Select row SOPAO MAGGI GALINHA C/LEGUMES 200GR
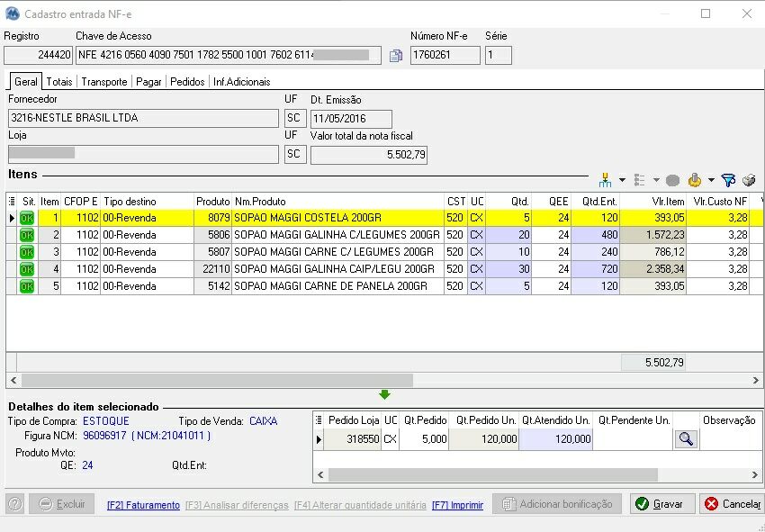Screen dimensions: 765x532 point(384,235)
